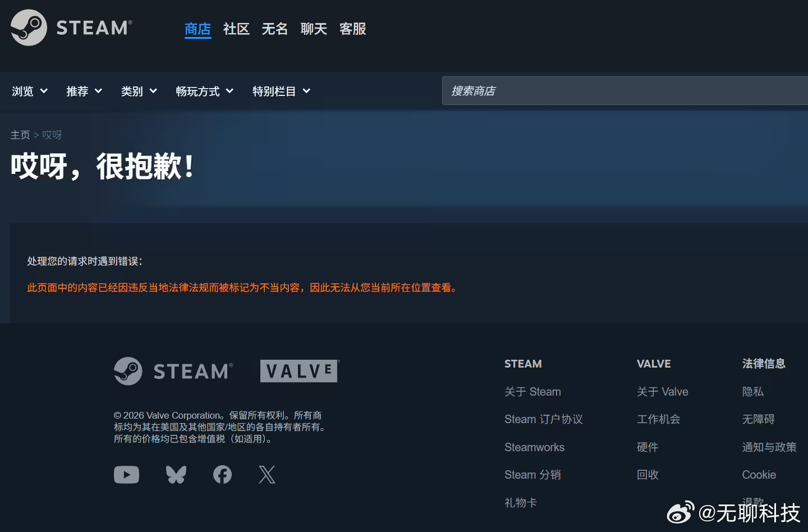Open the Bluesky butterfly icon in the footer

[176, 475]
